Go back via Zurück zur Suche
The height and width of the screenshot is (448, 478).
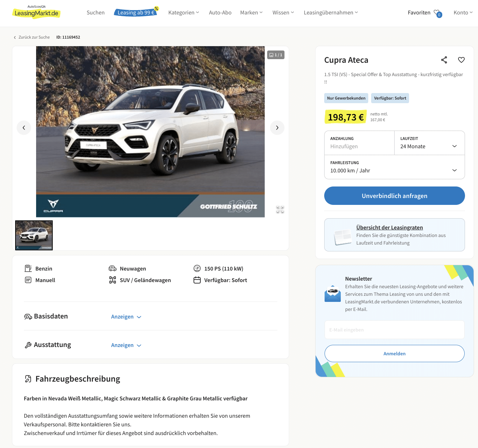click(x=34, y=37)
